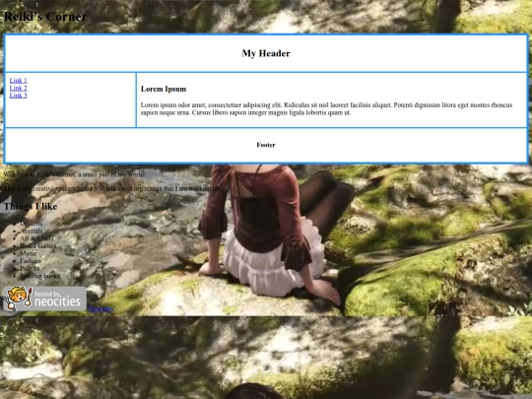Click the creative space manga sentence
Image resolution: width=532 pixels, height=399 pixels.
(111, 188)
